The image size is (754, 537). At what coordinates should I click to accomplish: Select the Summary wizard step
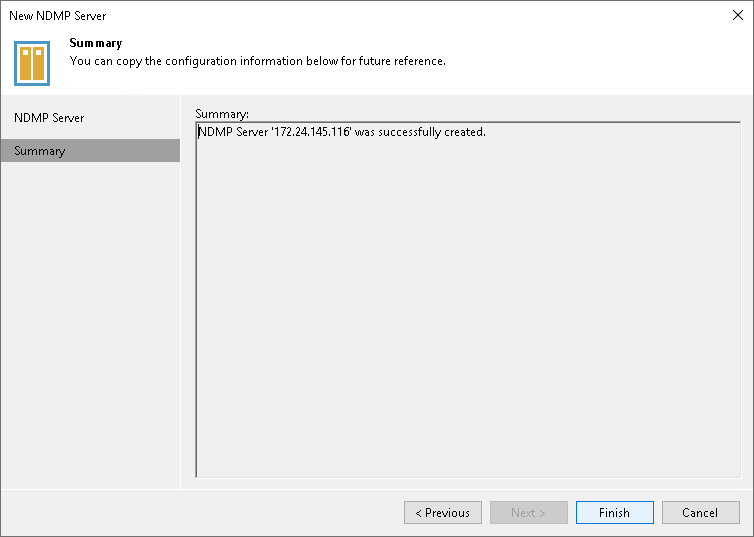pyautogui.click(x=90, y=150)
